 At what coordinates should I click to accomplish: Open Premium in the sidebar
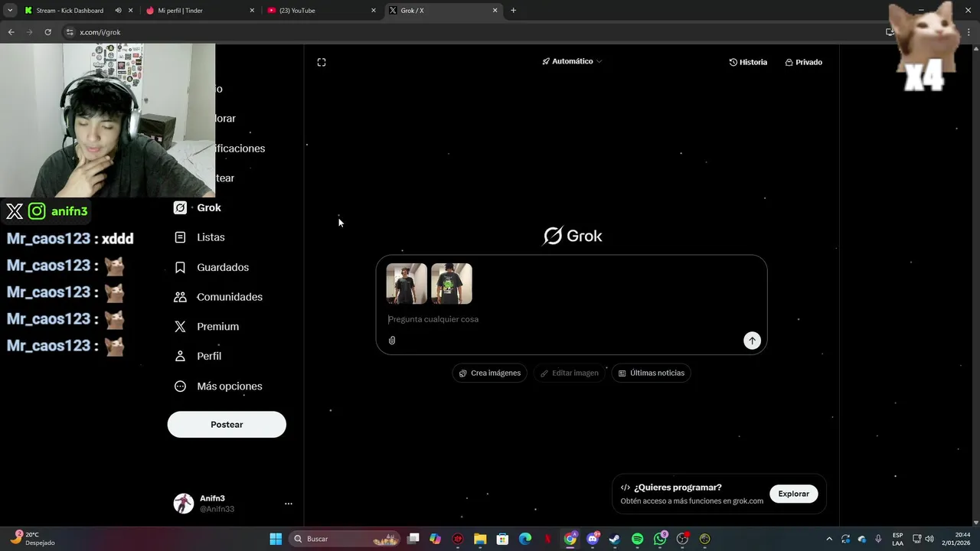click(206, 326)
